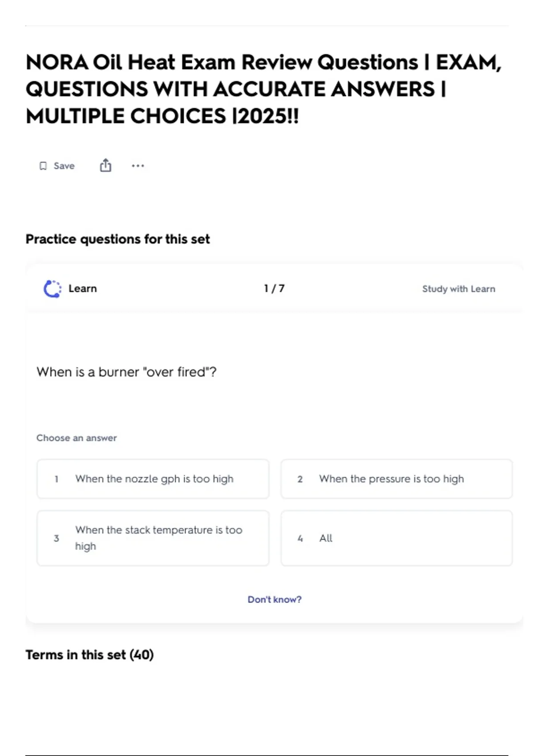The width and height of the screenshot is (534, 756).
Task: Choose "When the nozzle gph is too high"
Action: click(154, 479)
